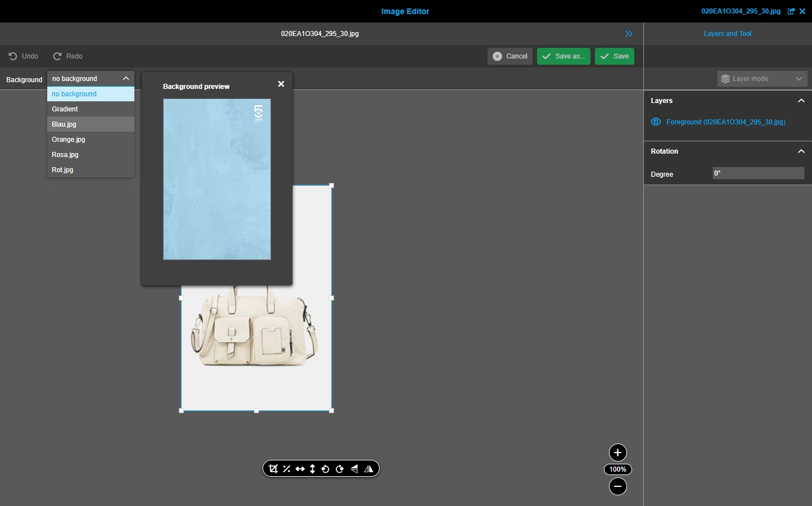Viewport: 812px width, 506px height.
Task: Toggle visibility of the Foreground layer
Action: click(x=656, y=122)
